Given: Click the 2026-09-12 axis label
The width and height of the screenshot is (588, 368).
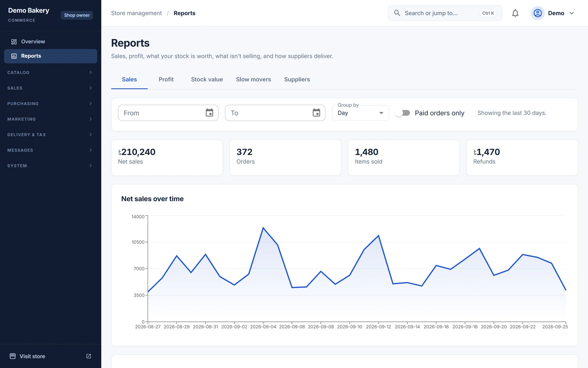Looking at the screenshot, I should pos(378,327).
